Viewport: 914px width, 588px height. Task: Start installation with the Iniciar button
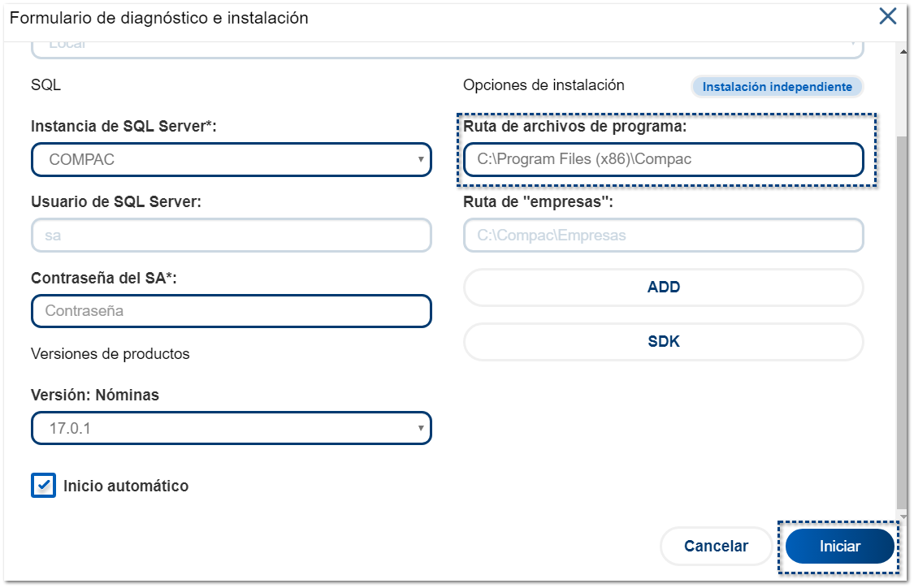839,547
